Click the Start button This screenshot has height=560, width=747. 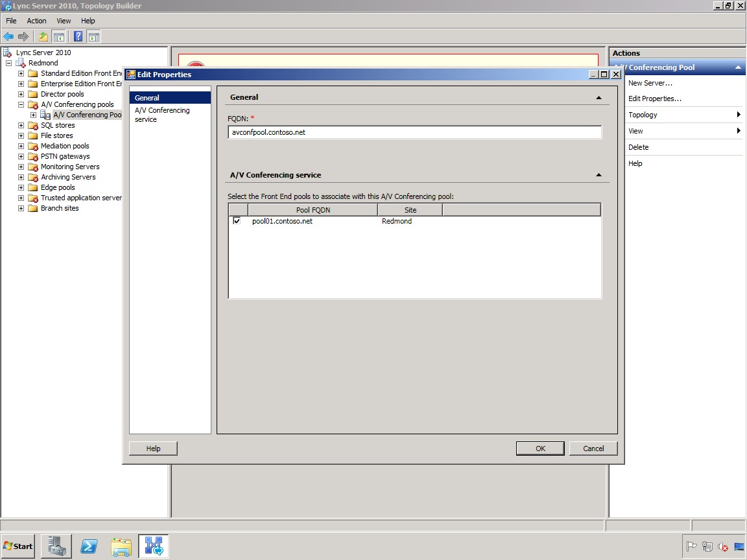(x=18, y=546)
